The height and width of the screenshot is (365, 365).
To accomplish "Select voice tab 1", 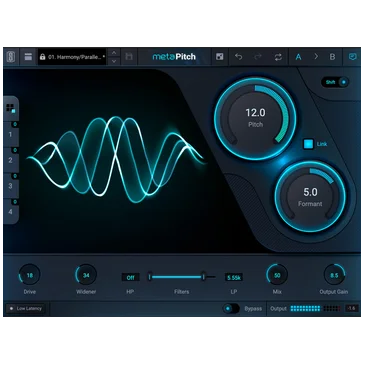I will 11,134.
